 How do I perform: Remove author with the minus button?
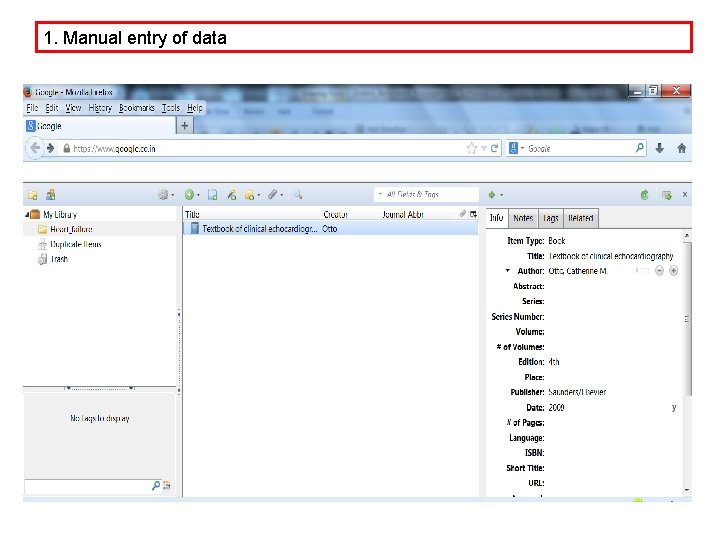click(659, 271)
